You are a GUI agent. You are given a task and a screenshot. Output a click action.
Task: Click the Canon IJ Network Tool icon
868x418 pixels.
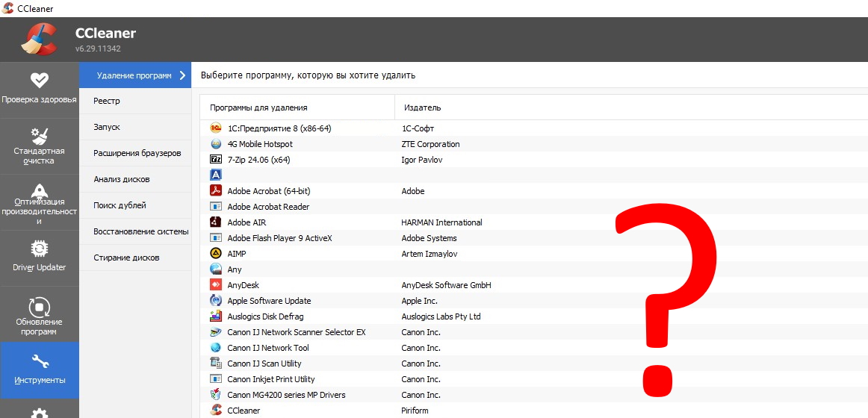216,348
